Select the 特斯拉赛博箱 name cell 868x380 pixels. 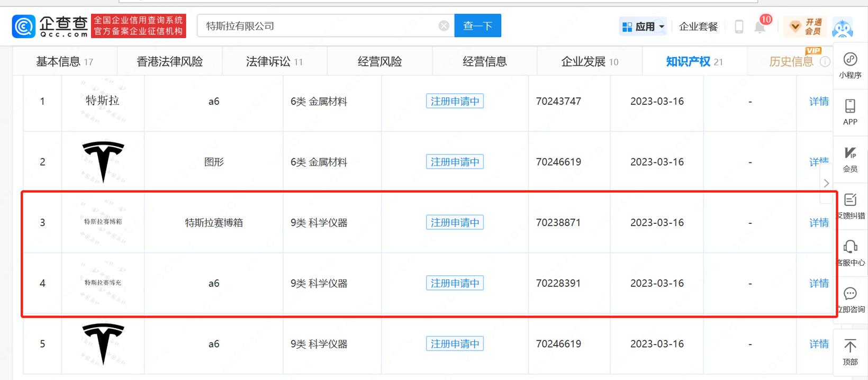point(214,223)
